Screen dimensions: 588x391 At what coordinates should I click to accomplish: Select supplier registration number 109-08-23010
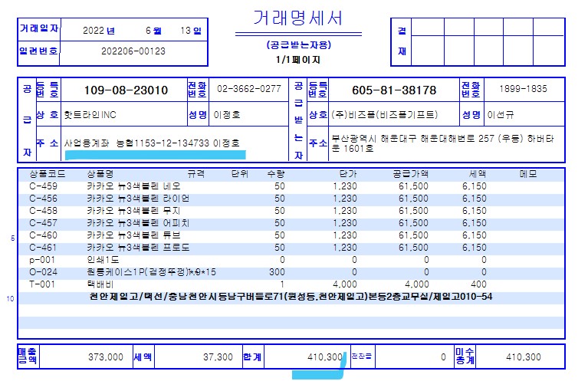coord(125,90)
